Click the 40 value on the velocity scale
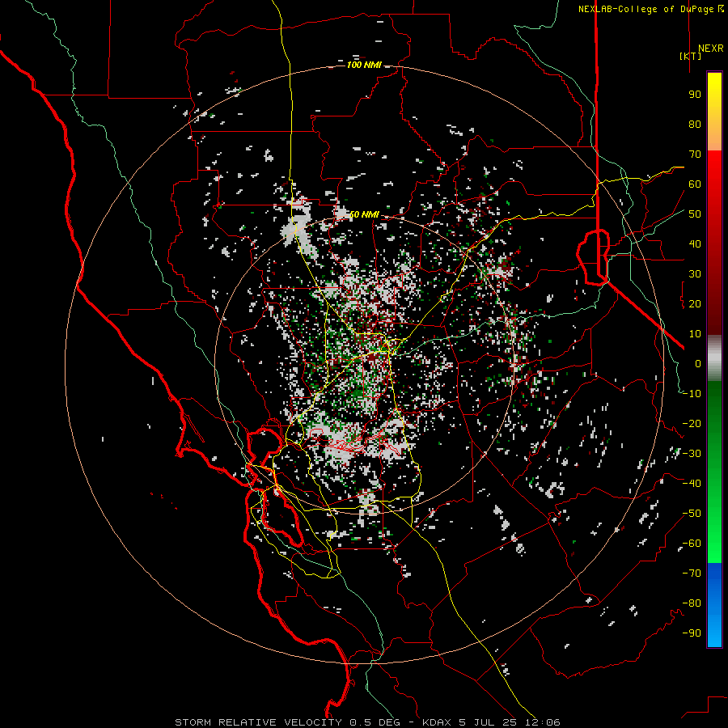728x728 pixels. (x=695, y=244)
